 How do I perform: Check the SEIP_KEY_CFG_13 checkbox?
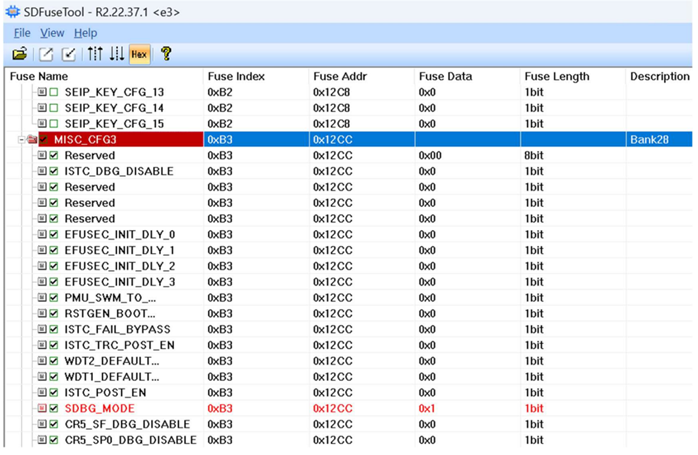pyautogui.click(x=55, y=93)
